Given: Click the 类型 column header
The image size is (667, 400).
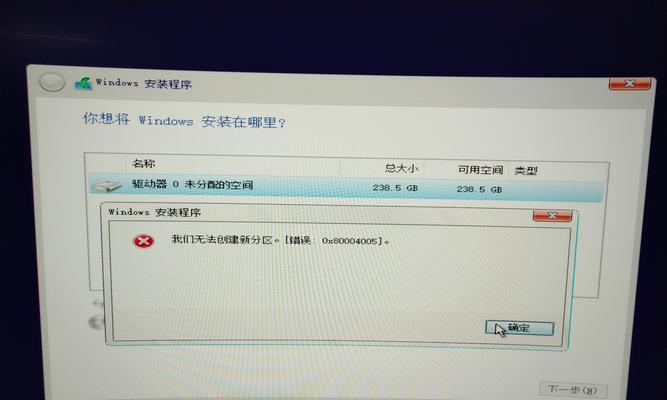Looking at the screenshot, I should click(526, 171).
